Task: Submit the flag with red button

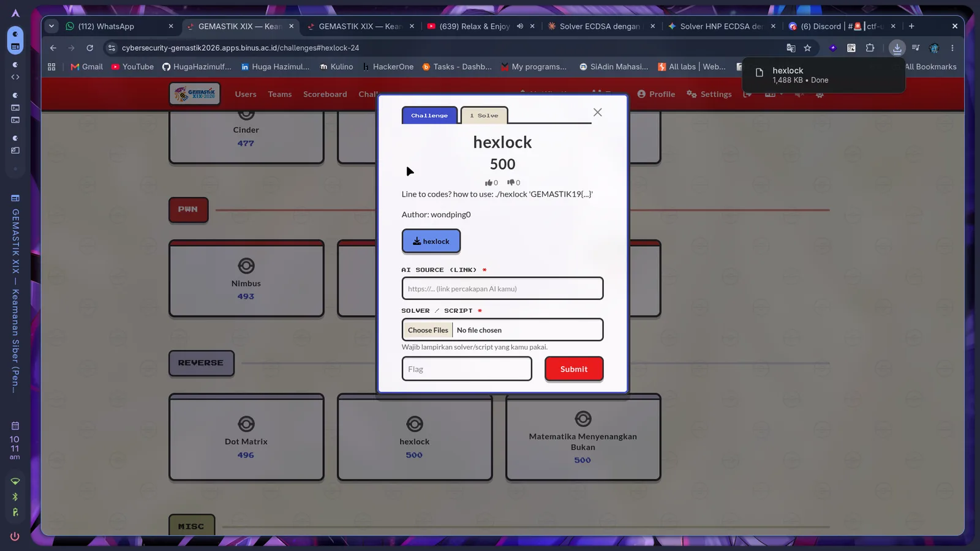Action: 574,369
